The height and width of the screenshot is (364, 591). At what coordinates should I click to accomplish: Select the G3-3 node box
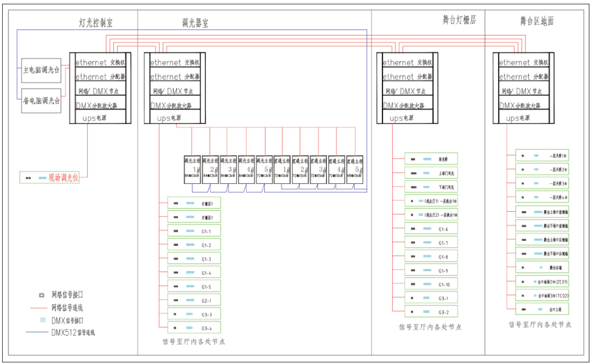194,314
